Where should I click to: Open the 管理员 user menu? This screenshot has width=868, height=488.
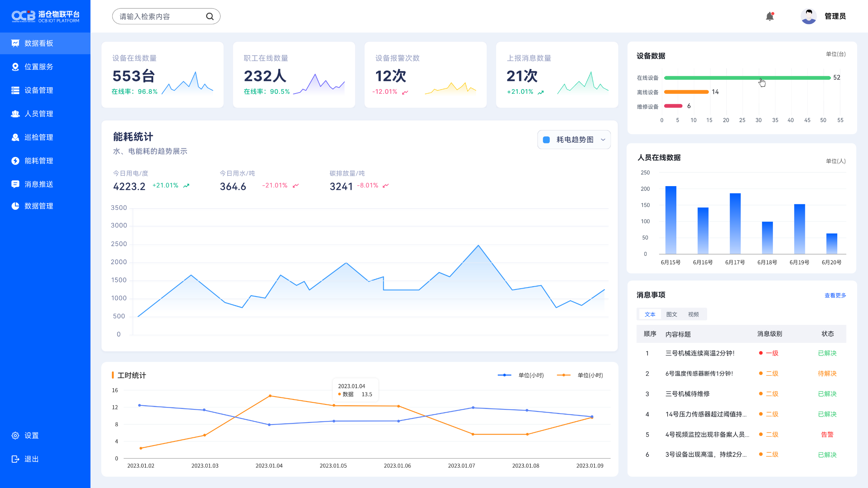pos(835,16)
